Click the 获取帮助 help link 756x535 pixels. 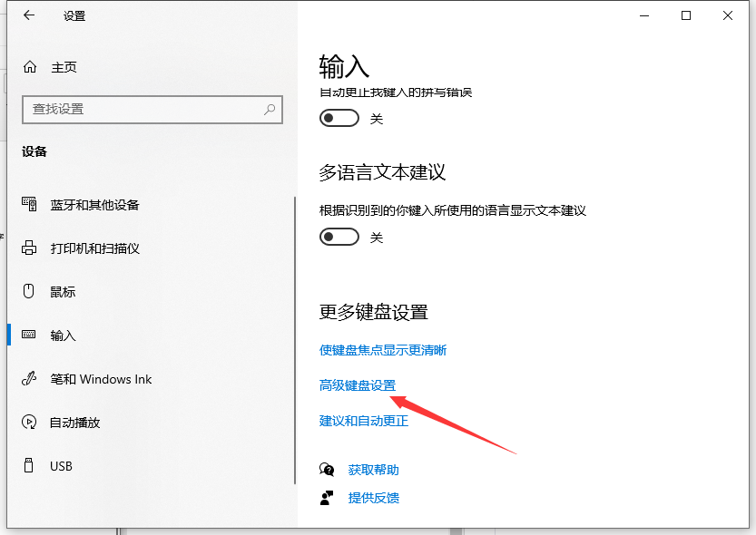(373, 470)
